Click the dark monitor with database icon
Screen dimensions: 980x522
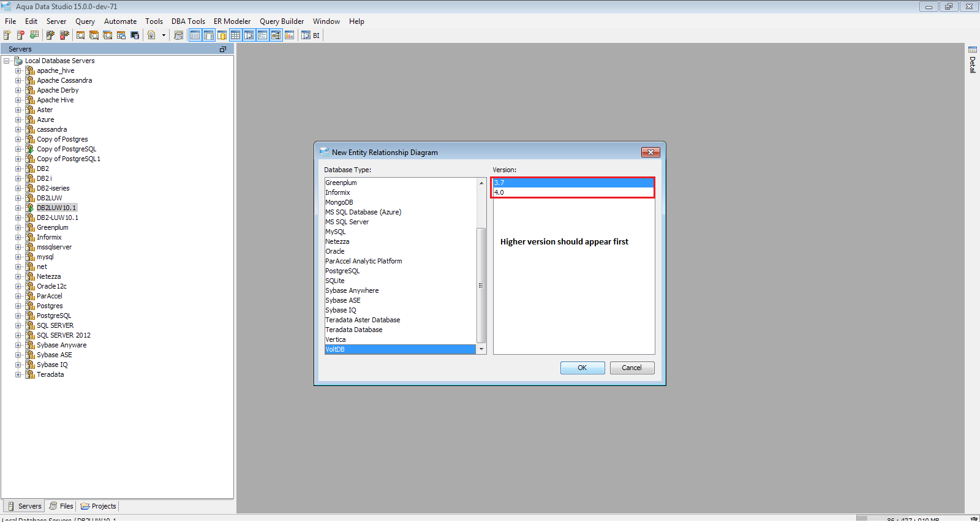coord(135,36)
